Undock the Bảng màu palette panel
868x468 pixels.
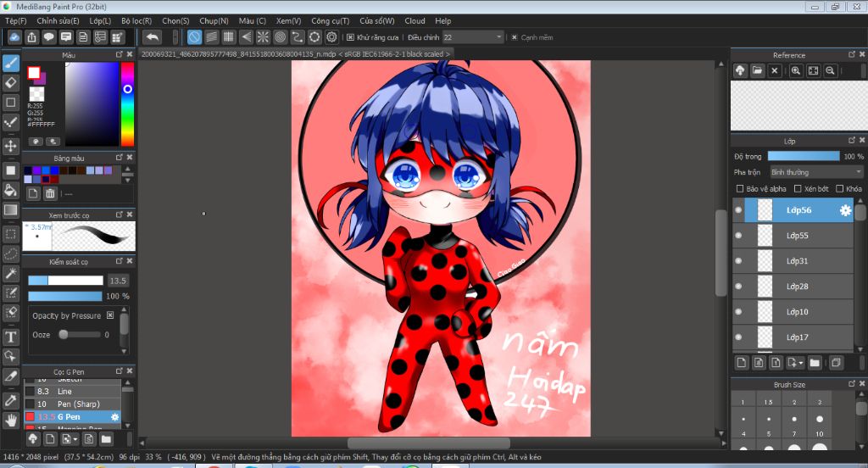pos(119,158)
